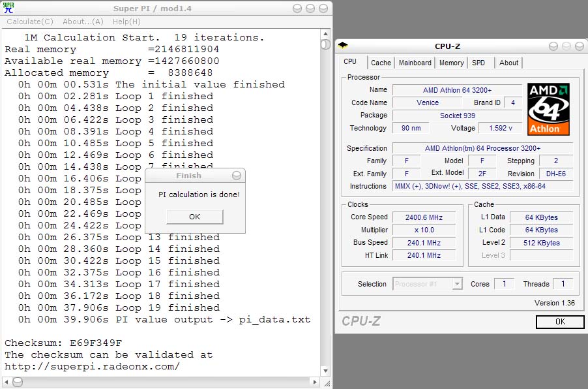Click the '1M Calculation Start' line
588x389 pixels.
144,38
